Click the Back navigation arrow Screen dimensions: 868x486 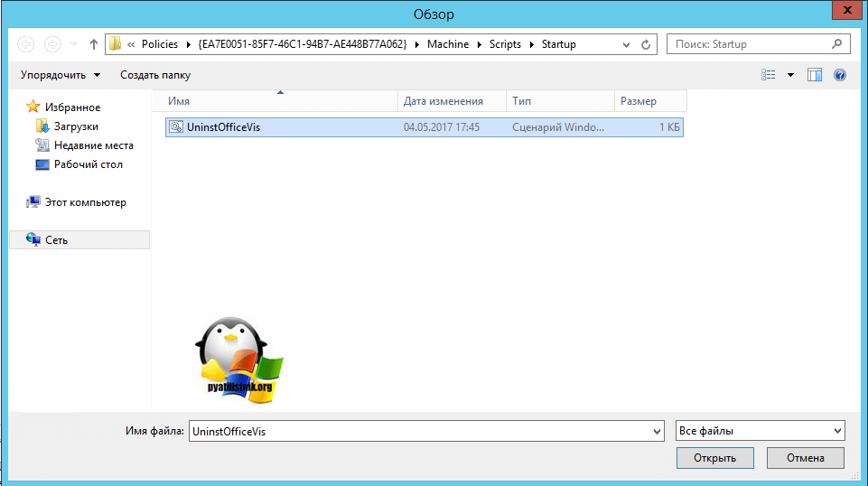pyautogui.click(x=25, y=44)
